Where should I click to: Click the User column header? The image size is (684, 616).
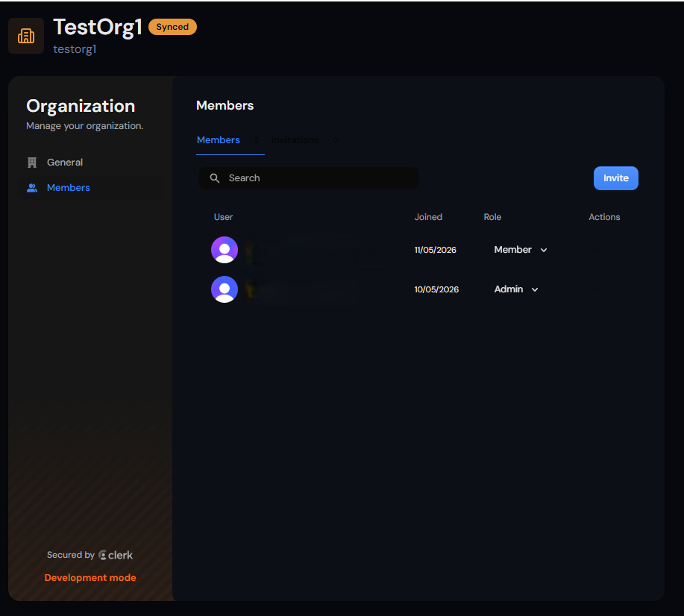tap(223, 217)
